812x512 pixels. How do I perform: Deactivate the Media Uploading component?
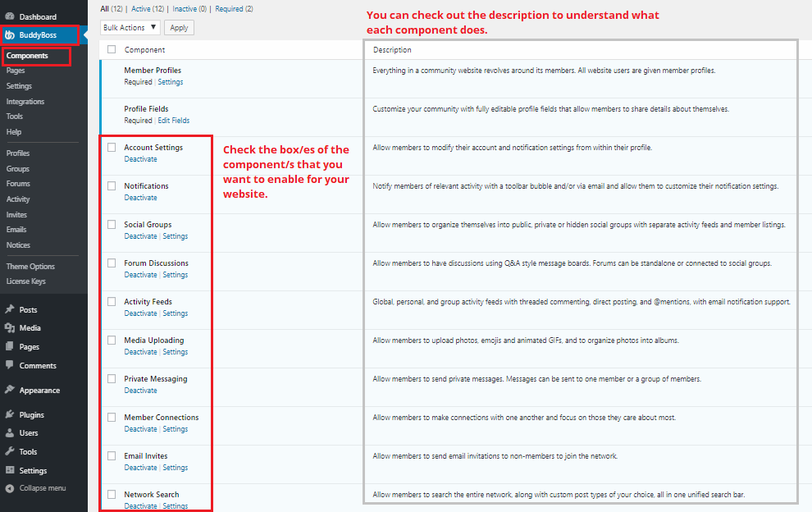[140, 352]
